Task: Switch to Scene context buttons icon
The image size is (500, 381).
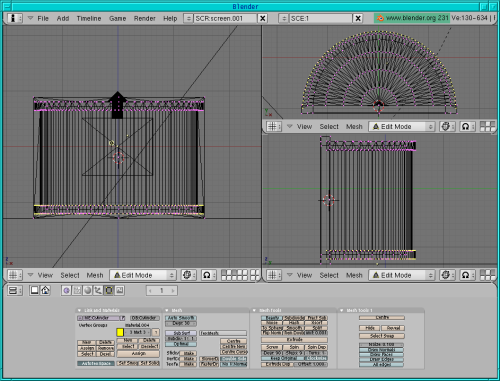Action: [x=119, y=291]
